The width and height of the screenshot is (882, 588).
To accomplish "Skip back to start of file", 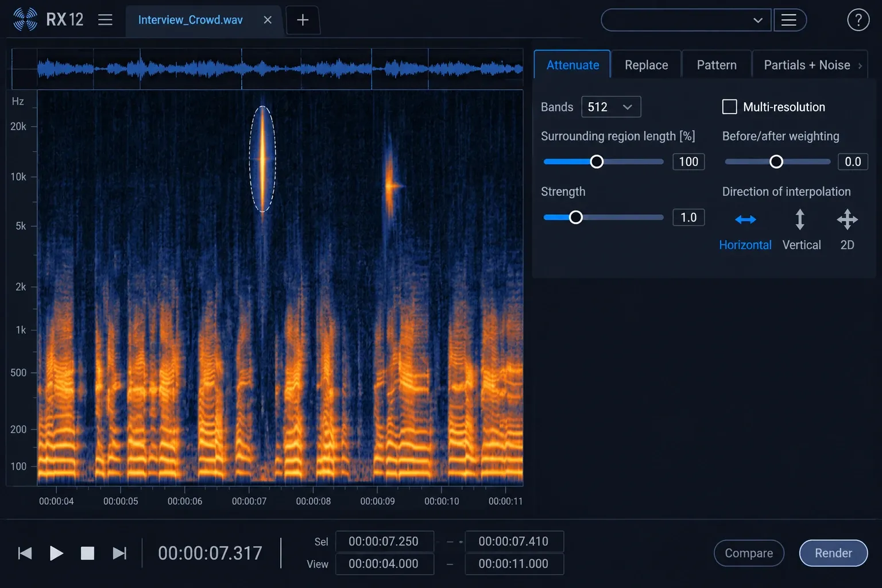I will click(25, 553).
